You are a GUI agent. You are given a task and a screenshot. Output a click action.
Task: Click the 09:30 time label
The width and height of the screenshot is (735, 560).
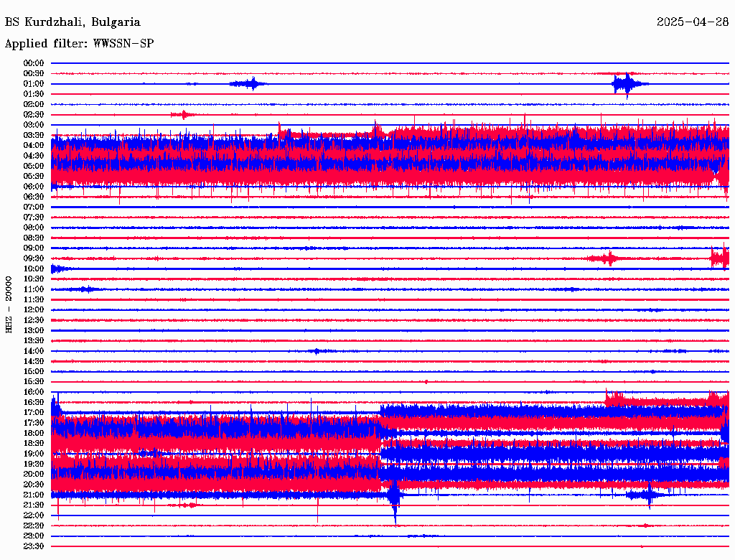pyautogui.click(x=34, y=258)
